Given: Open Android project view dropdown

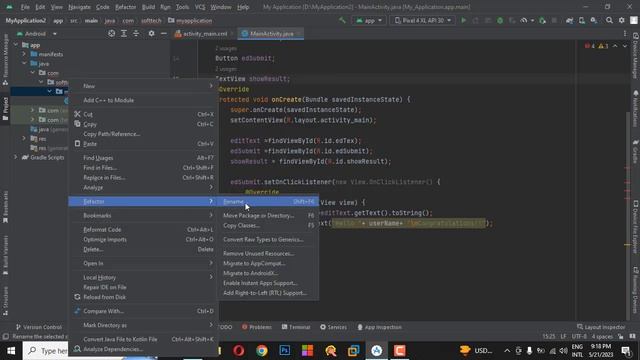Looking at the screenshot, I should pyautogui.click(x=37, y=33).
